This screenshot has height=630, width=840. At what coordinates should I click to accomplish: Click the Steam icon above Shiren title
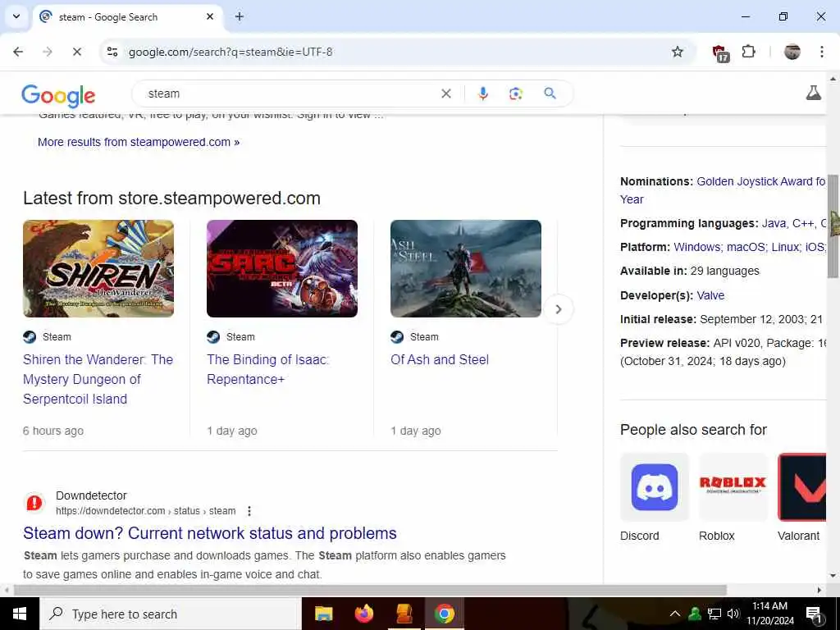pos(30,337)
